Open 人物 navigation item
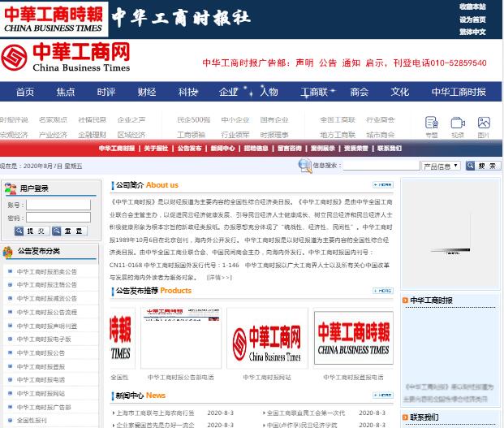Screen dimensions: 504x428 coord(269,92)
